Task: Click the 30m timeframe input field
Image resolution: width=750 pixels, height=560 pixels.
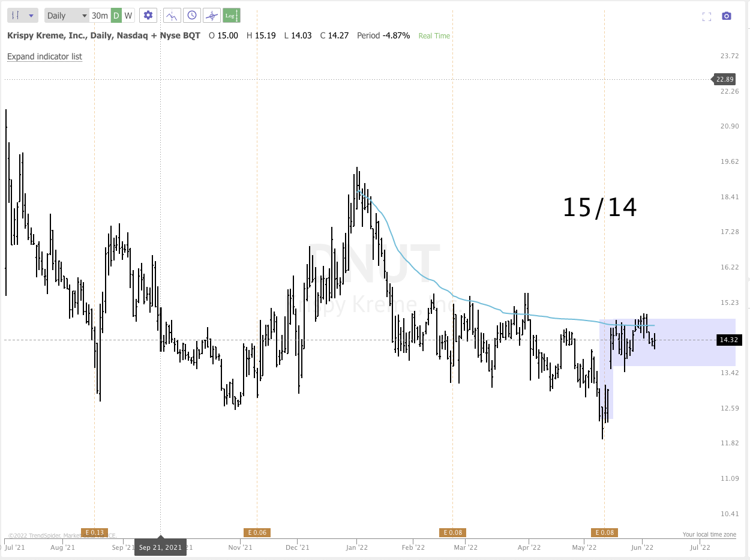Action: coord(99,15)
